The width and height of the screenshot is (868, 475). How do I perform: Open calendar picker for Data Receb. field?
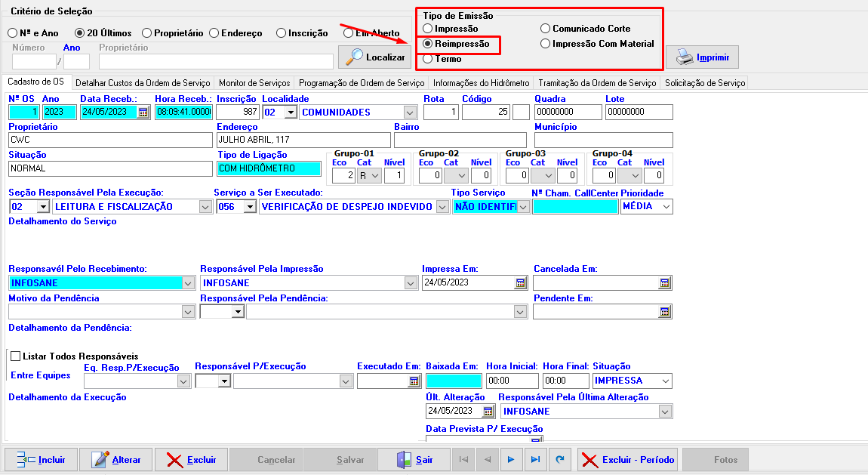point(143,113)
